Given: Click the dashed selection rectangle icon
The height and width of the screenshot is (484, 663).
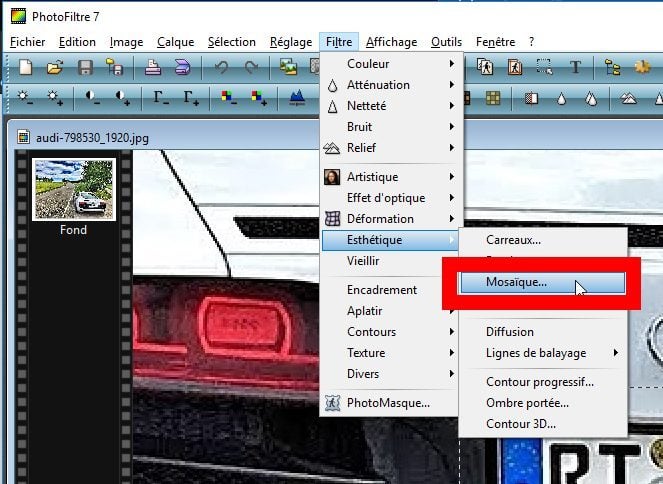Looking at the screenshot, I should [544, 67].
